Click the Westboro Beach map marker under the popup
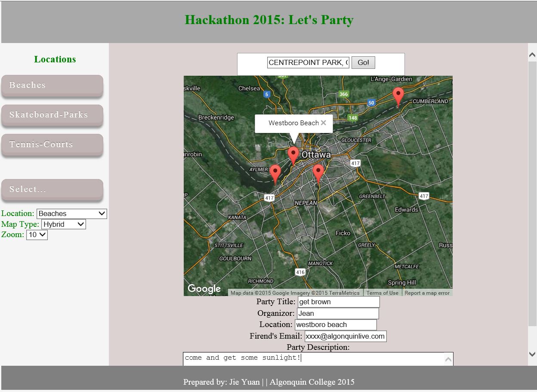This screenshot has height=392, width=537. [x=293, y=156]
